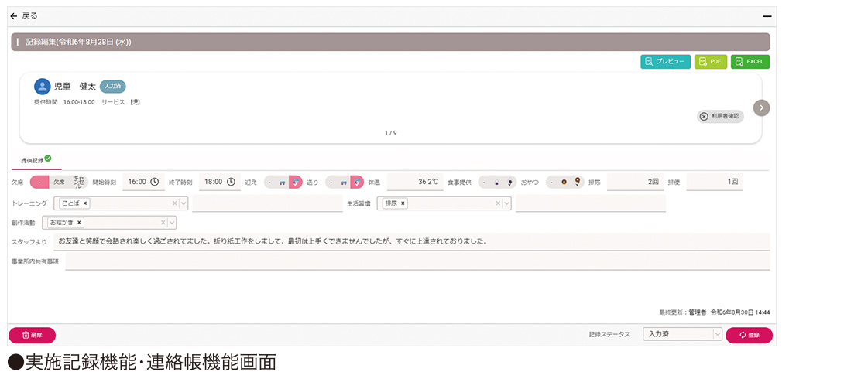Image resolution: width=868 pixels, height=372 pixels.
Task: Clear all selections in the 生活習慣 field
Action: pyautogui.click(x=498, y=203)
